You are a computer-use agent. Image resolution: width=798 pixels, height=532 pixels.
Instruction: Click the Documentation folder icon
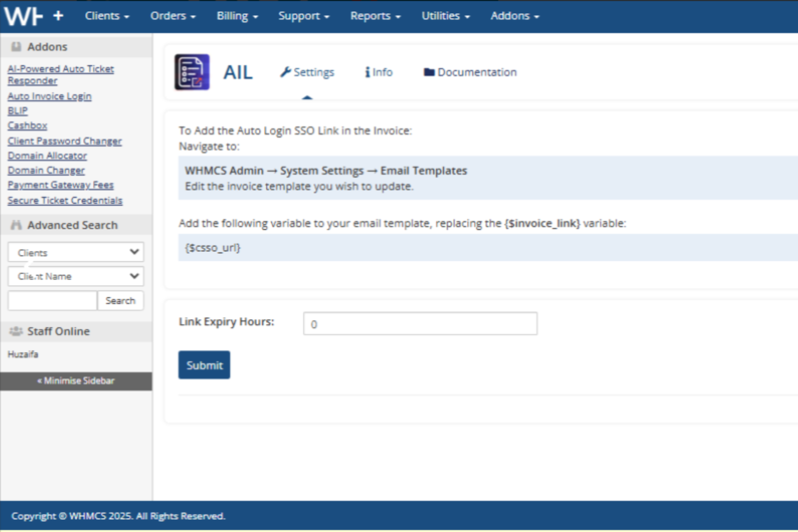[429, 72]
